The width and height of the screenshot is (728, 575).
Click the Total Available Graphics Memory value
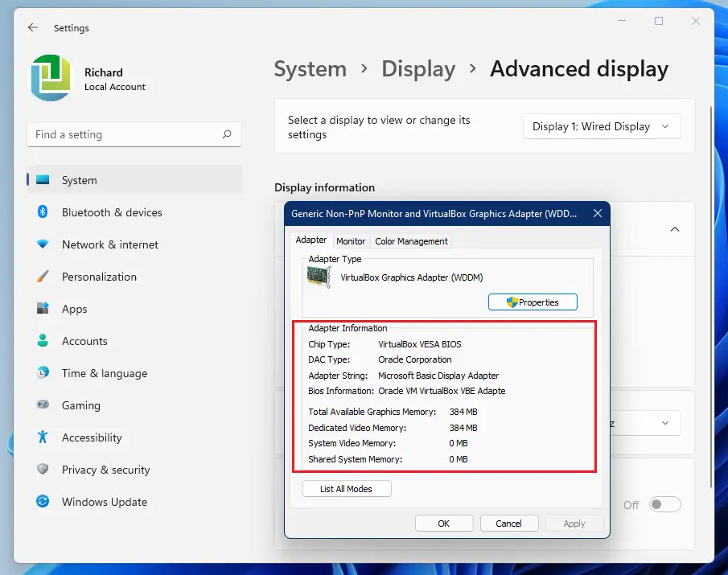tap(463, 412)
